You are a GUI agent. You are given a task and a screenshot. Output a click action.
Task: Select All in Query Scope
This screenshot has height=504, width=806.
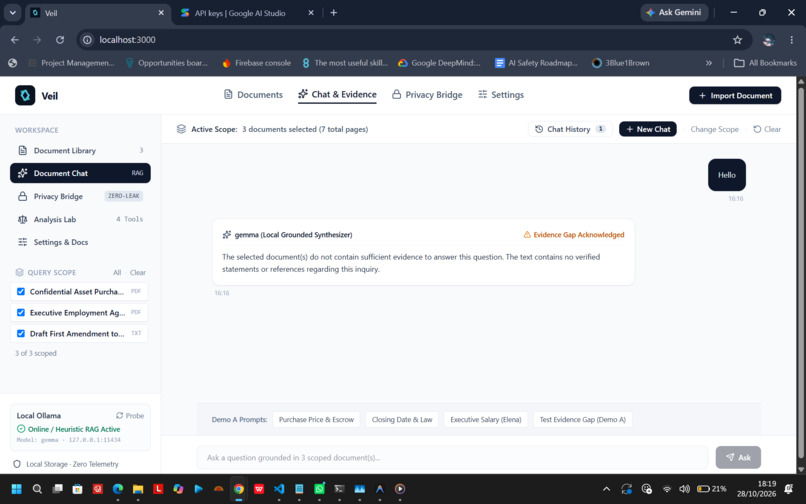(117, 273)
